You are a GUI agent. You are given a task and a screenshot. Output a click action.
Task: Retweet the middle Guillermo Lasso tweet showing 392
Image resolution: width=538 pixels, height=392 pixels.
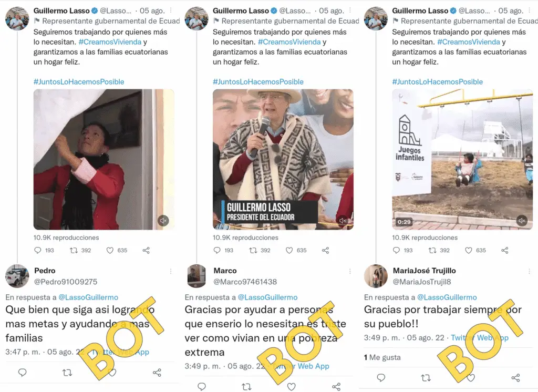pos(253,251)
